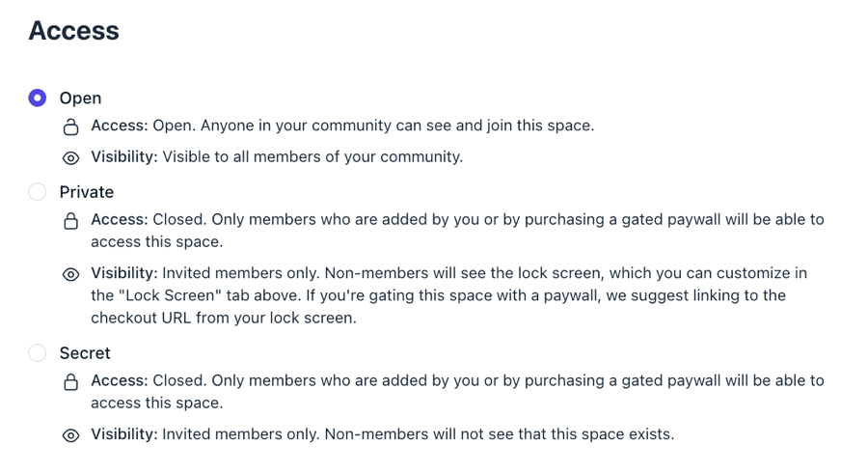
Task: Click the "Secret" option label
Action: tap(85, 353)
